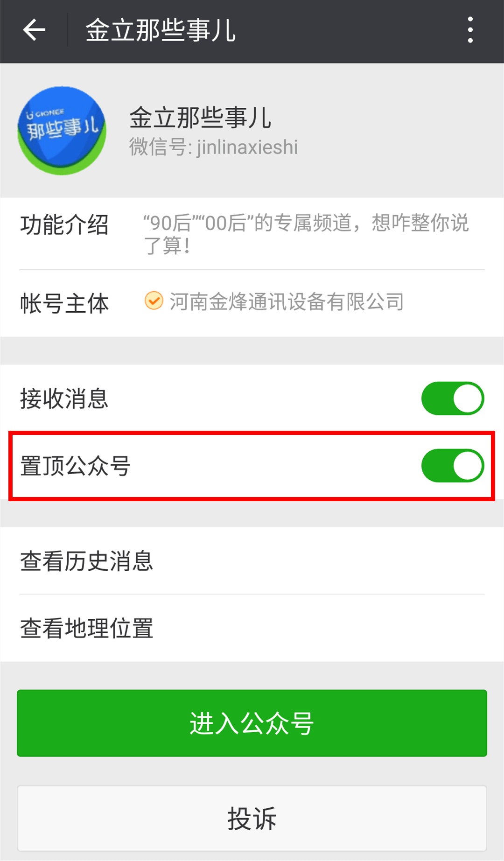Tap the 置顶公众号 label text
Screen dimensions: 504x861
75,466
